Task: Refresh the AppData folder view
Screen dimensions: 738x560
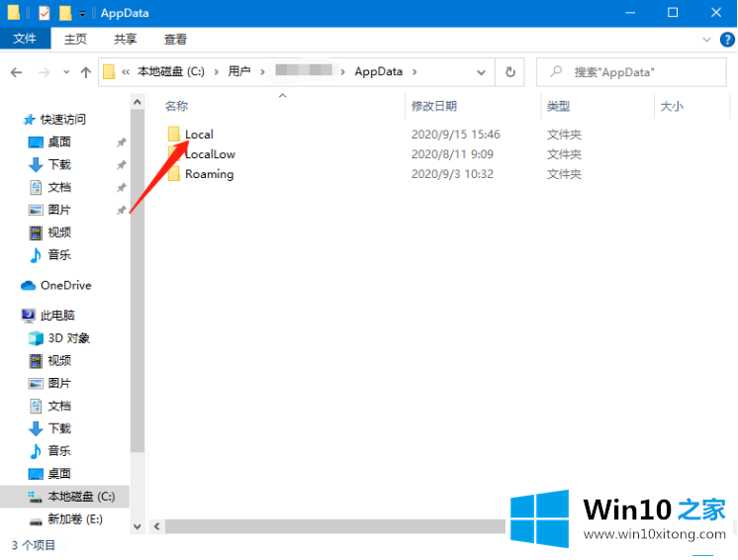Action: 509,72
